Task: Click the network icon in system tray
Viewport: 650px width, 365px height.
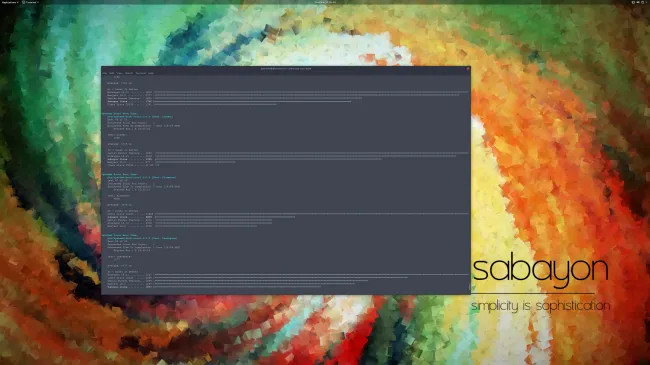Action: (633, 2)
